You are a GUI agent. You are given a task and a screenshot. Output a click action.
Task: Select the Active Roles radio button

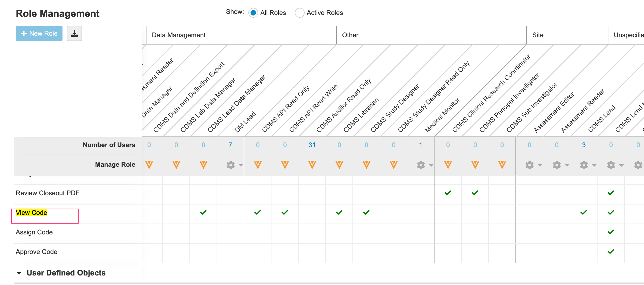click(299, 13)
